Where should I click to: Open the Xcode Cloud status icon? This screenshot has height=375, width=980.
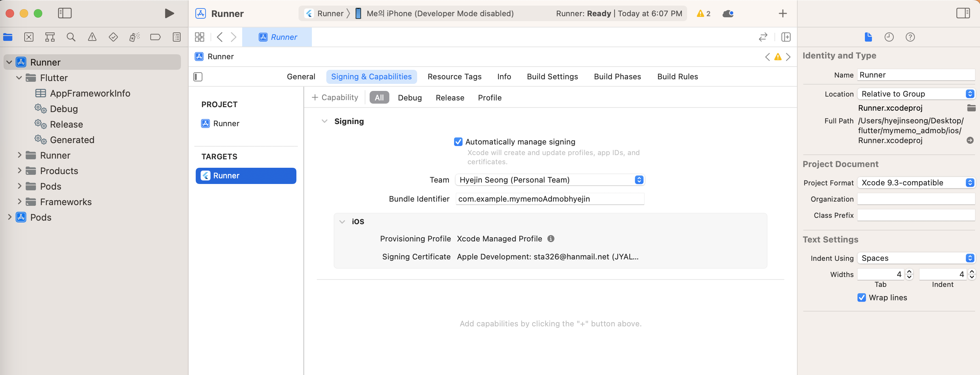tap(728, 14)
